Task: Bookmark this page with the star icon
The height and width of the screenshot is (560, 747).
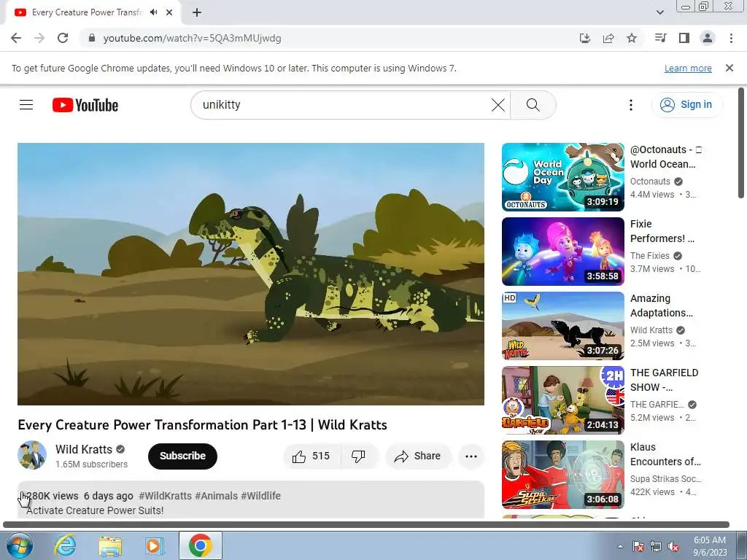Action: tap(632, 38)
